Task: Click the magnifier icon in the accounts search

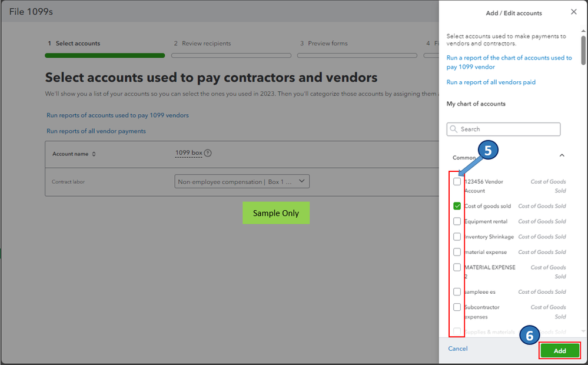Action: (x=453, y=129)
